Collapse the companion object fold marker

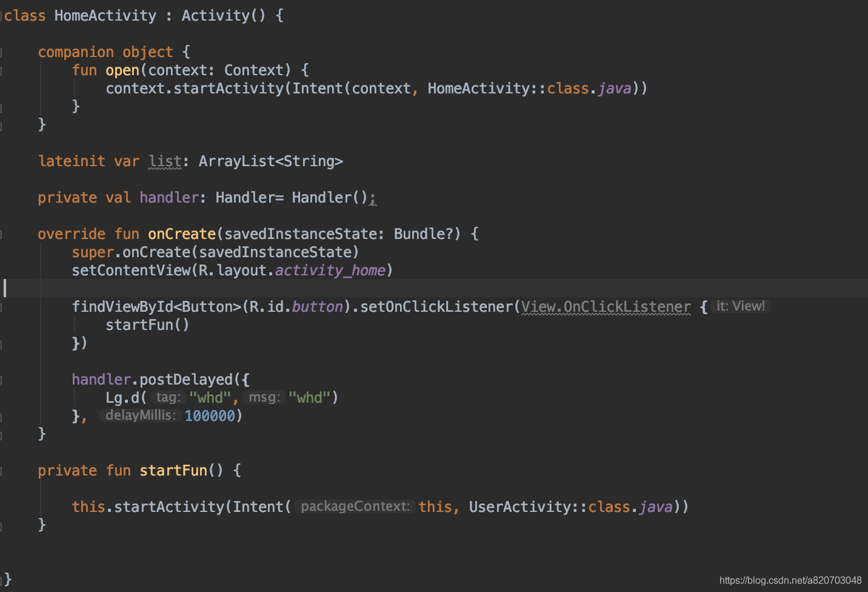point(1,53)
